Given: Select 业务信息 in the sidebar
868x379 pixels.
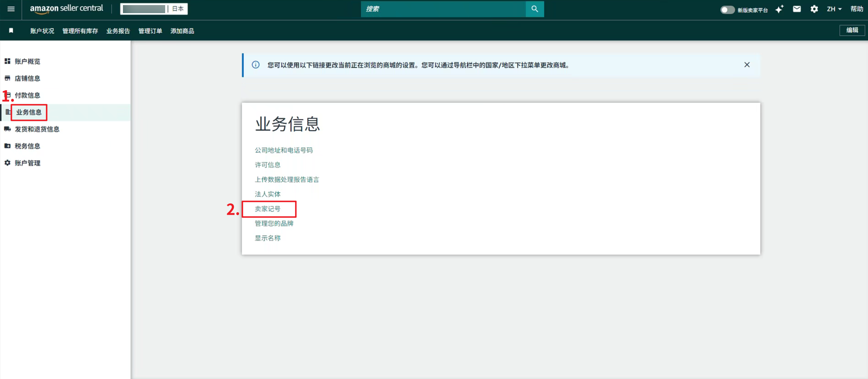Looking at the screenshot, I should point(29,112).
